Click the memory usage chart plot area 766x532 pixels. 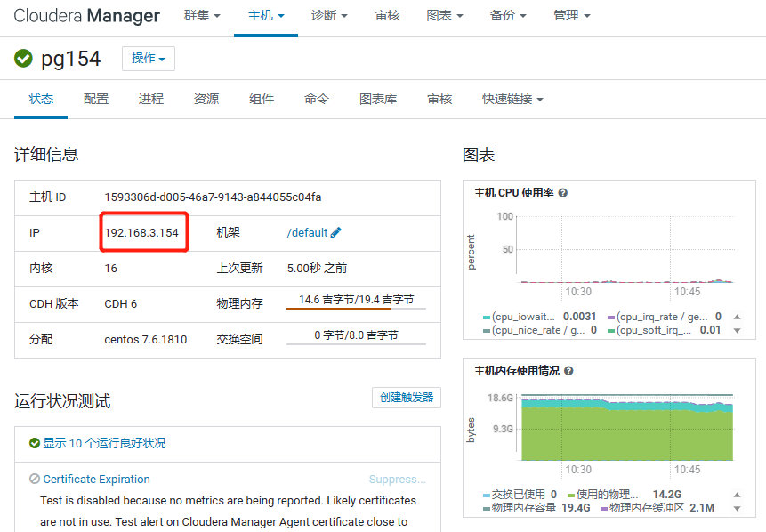(x=625, y=427)
